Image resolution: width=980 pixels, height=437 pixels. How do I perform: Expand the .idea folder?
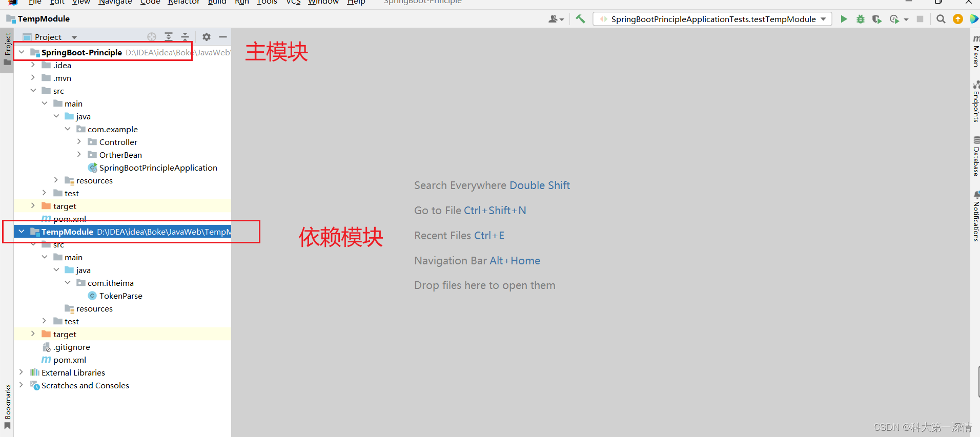pos(33,65)
